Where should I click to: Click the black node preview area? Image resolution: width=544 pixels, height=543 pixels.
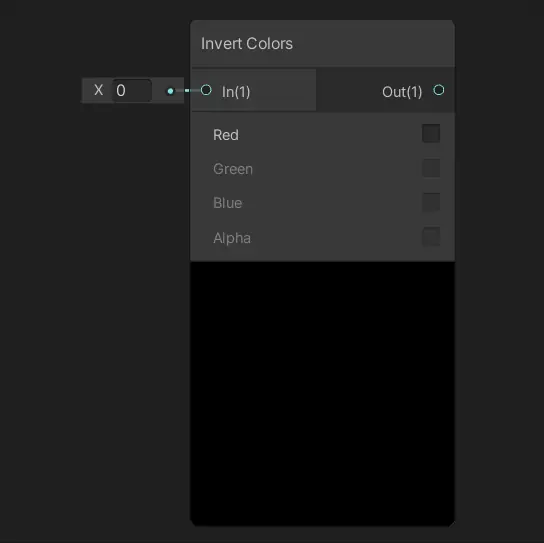pos(322,394)
